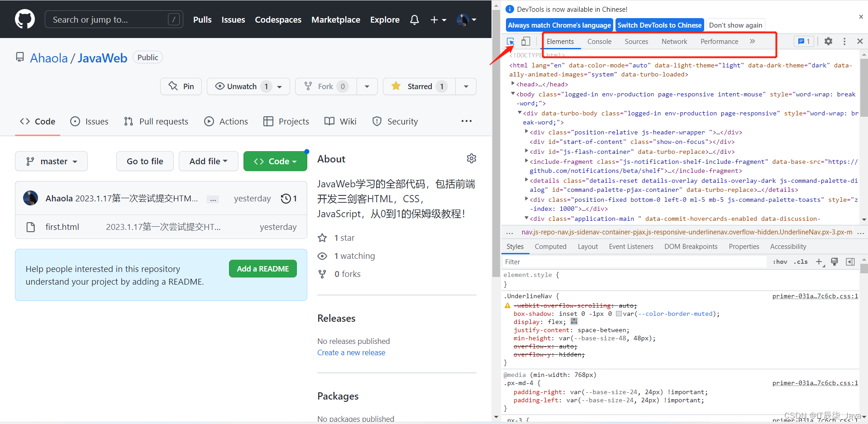Image resolution: width=868 pixels, height=424 pixels.
Task: Select the Code repository tab
Action: 38,121
